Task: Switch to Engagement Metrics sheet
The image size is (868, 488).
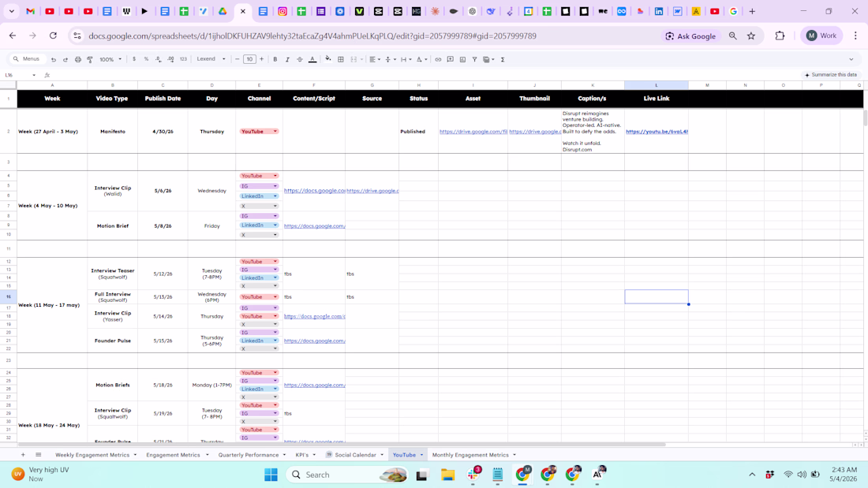Action: pos(174,455)
